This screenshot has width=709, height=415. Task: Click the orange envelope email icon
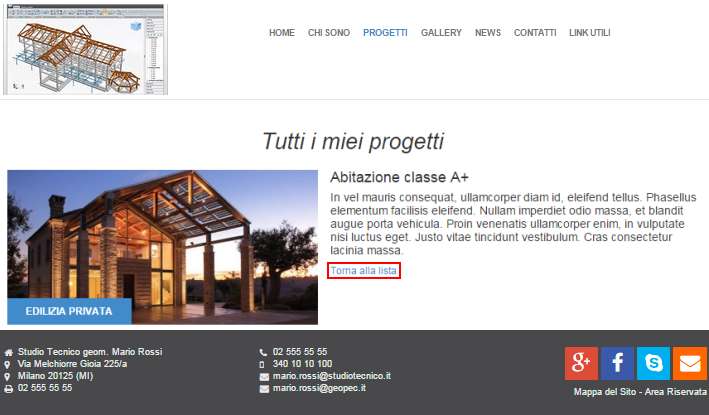pos(689,362)
